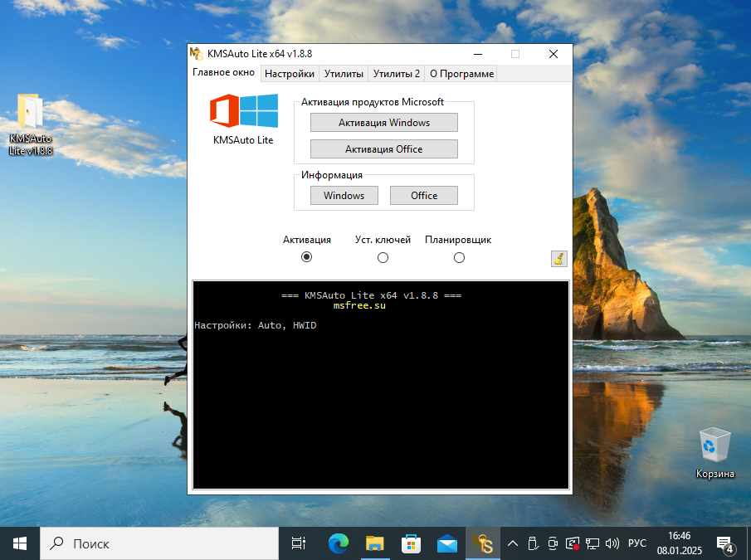Open the Утилиты 2 tab
751x560 pixels.
tap(396, 73)
